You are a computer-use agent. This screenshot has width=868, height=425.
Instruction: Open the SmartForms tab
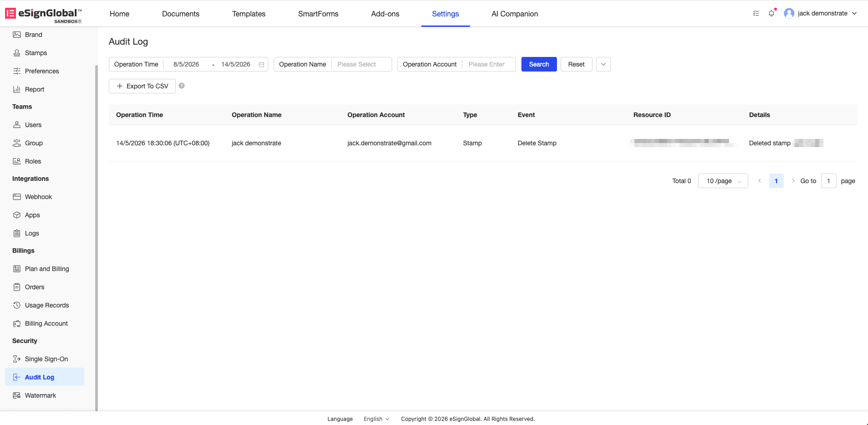click(318, 14)
